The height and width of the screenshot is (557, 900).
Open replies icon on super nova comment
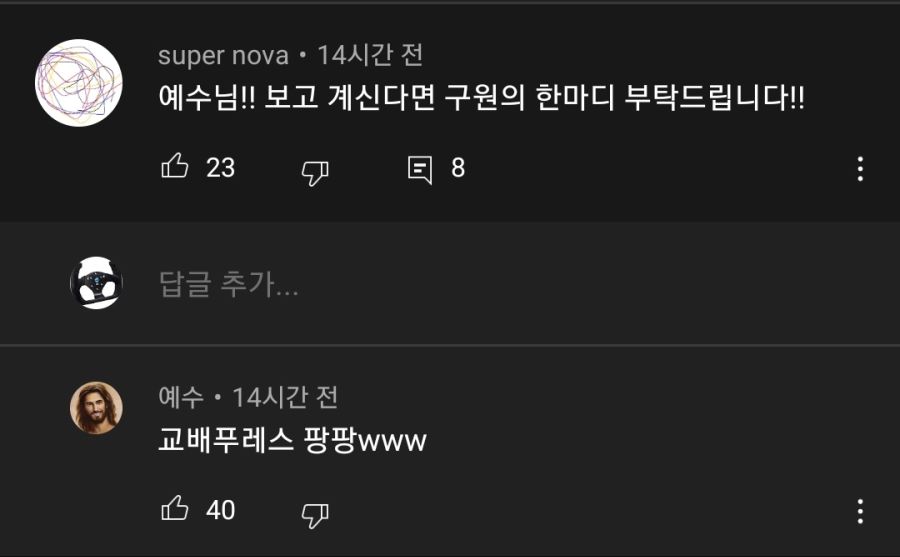(x=420, y=170)
